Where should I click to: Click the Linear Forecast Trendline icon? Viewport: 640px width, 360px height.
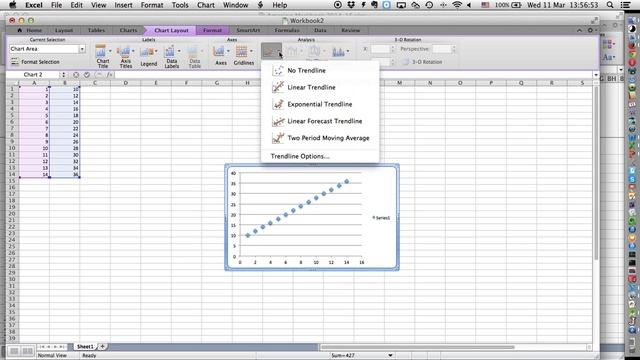click(x=278, y=121)
